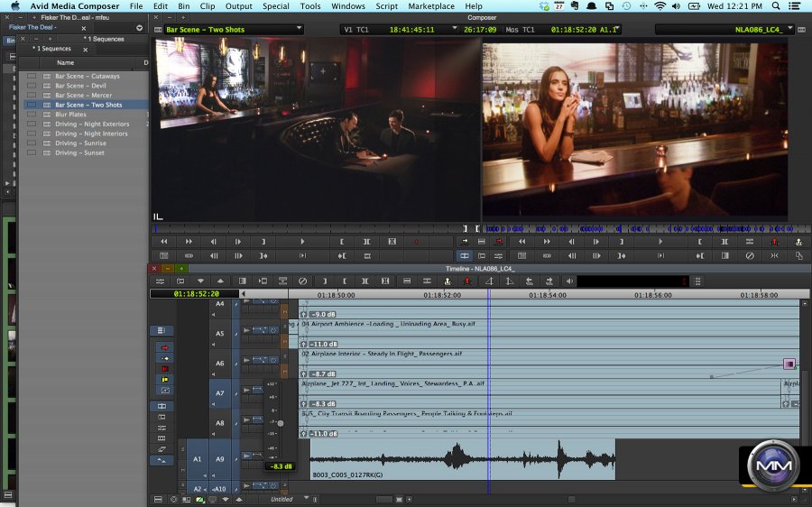Select the red Lift/Overwrite segment tool
The image size is (812, 507).
[x=164, y=347]
